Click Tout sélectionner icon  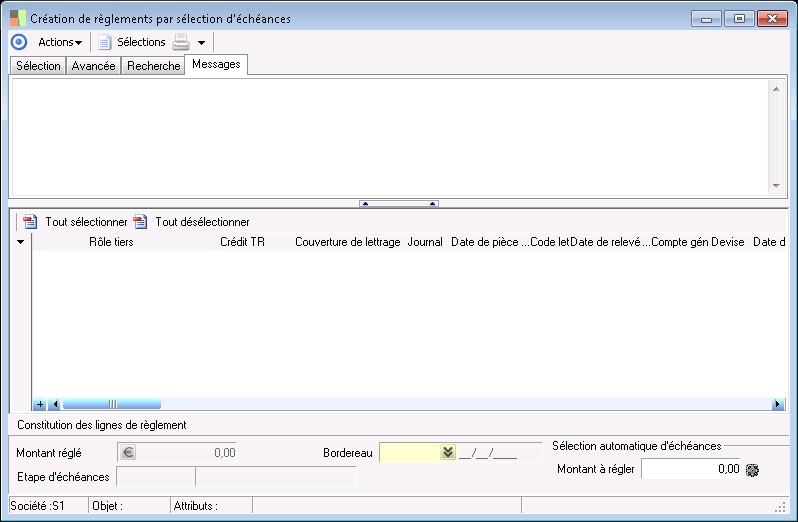[x=30, y=222]
